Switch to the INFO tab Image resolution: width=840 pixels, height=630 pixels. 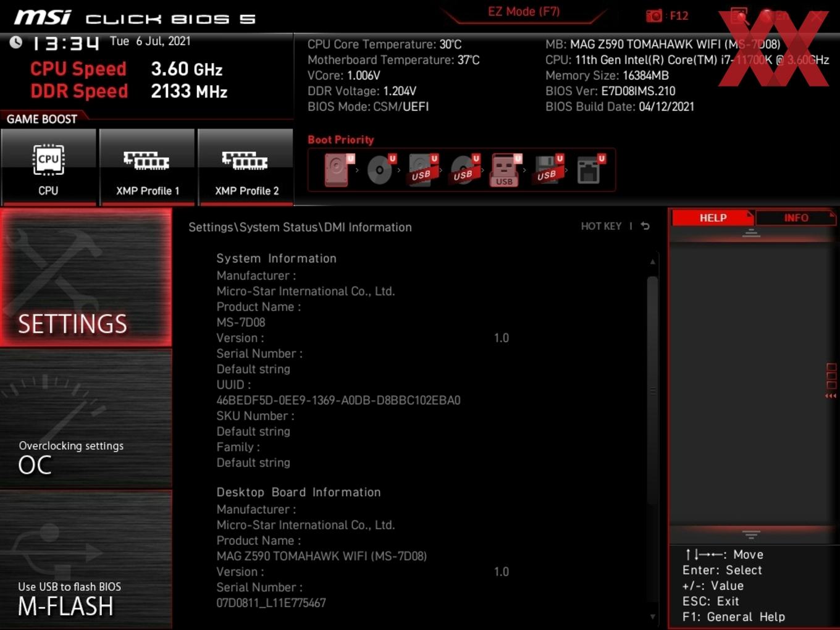[796, 218]
